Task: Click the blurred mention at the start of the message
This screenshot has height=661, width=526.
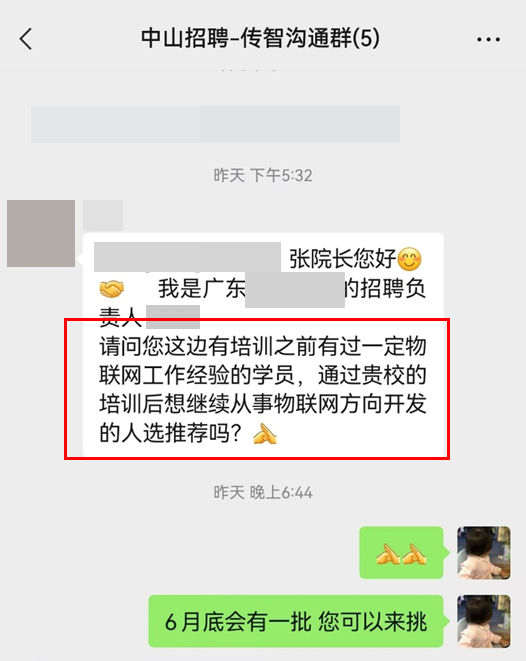Action: (x=188, y=257)
